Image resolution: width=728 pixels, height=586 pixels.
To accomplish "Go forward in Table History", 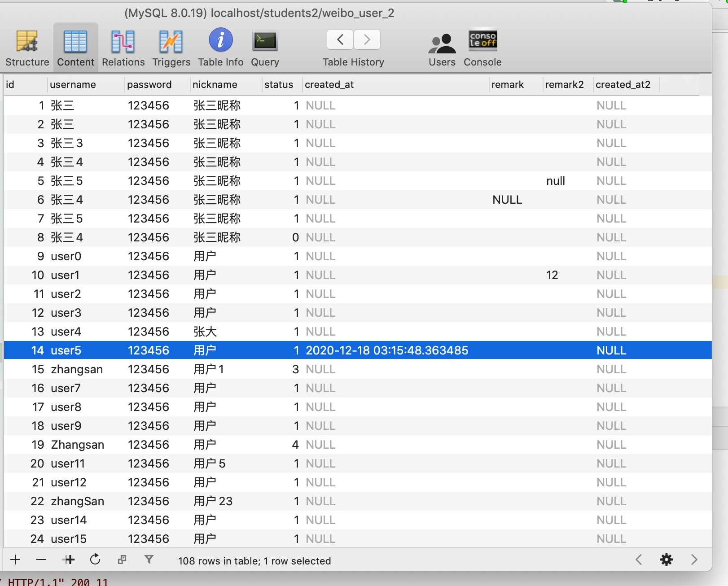I will pyautogui.click(x=367, y=39).
